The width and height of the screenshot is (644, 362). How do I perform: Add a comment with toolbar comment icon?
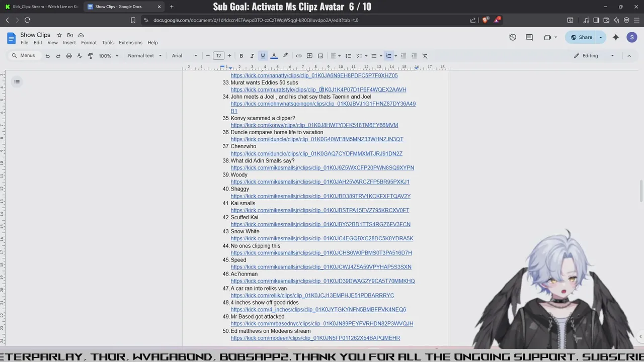pyautogui.click(x=309, y=56)
